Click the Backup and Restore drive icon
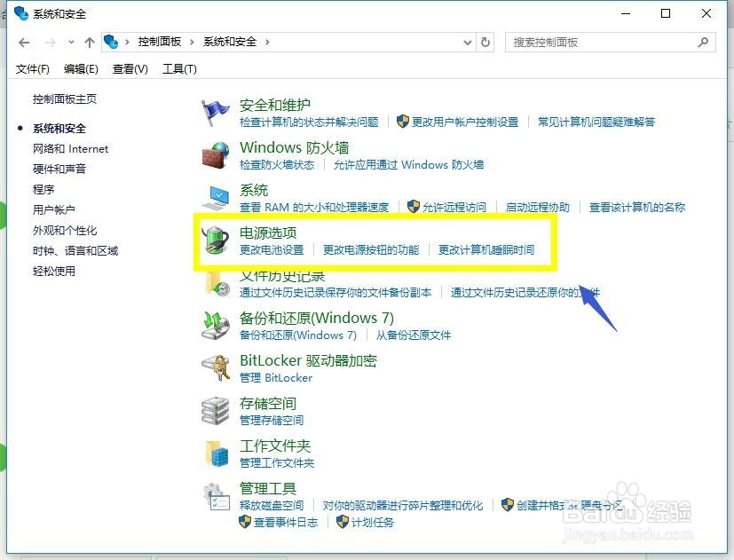This screenshot has width=734, height=560. pyautogui.click(x=216, y=326)
